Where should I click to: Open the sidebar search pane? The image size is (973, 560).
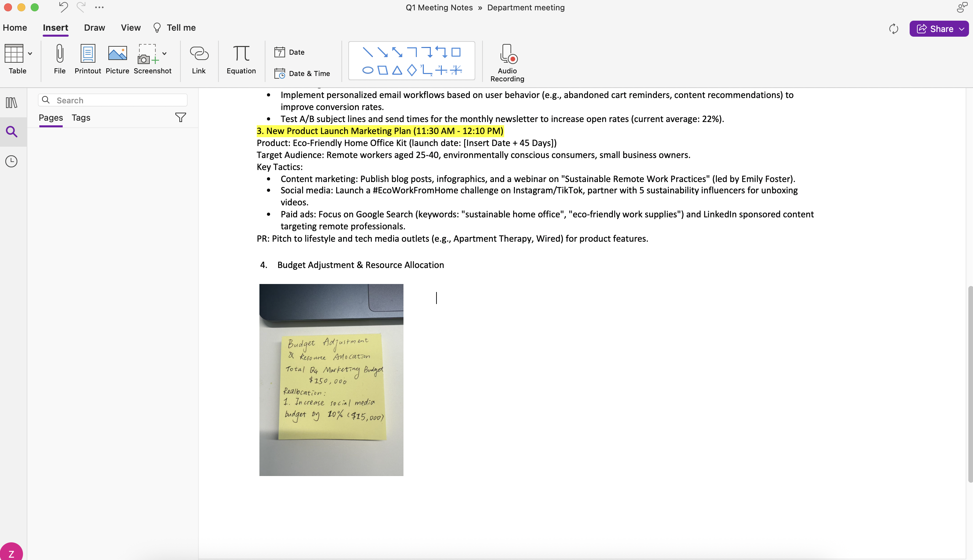[x=12, y=132]
